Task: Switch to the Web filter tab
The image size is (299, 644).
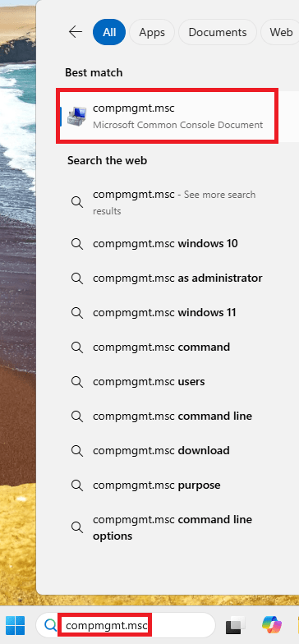Action: click(x=281, y=32)
